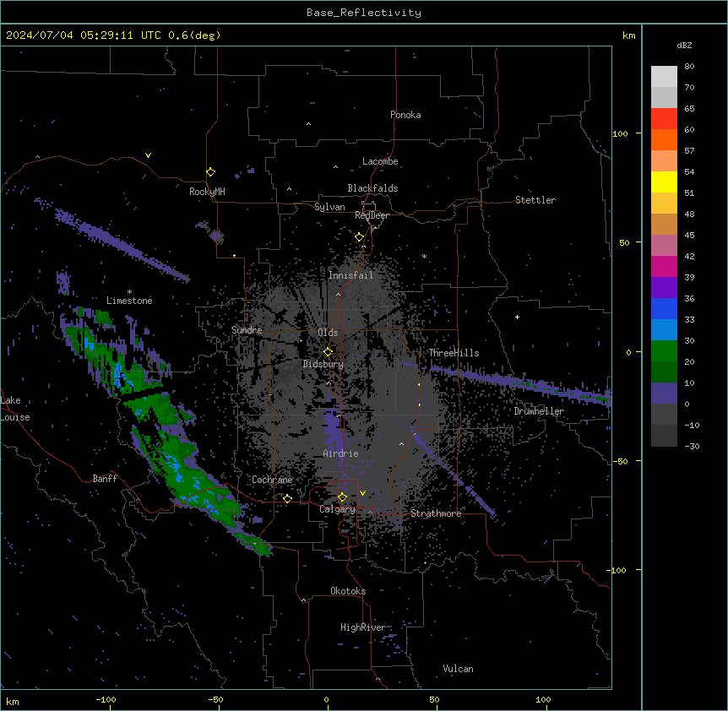Click the Banff label
The image size is (728, 711).
pos(105,479)
